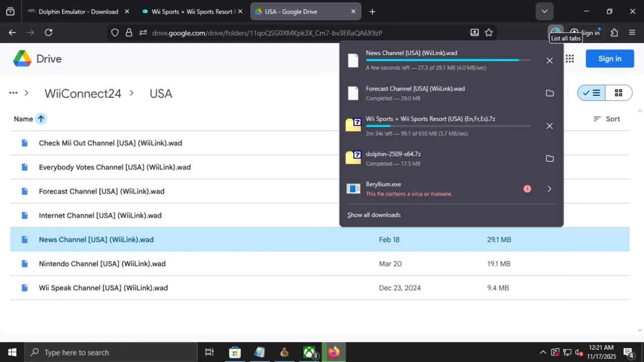Image resolution: width=644 pixels, height=362 pixels.
Task: Select Everybody Votes Channel [USA] (WiiLink).wad
Action: (x=320, y=167)
